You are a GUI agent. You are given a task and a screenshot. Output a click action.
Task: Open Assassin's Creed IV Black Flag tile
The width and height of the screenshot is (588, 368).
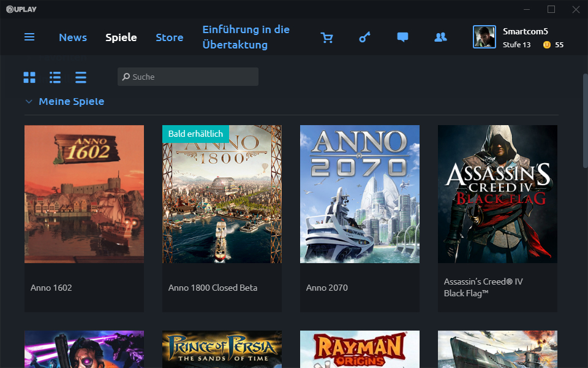click(497, 194)
